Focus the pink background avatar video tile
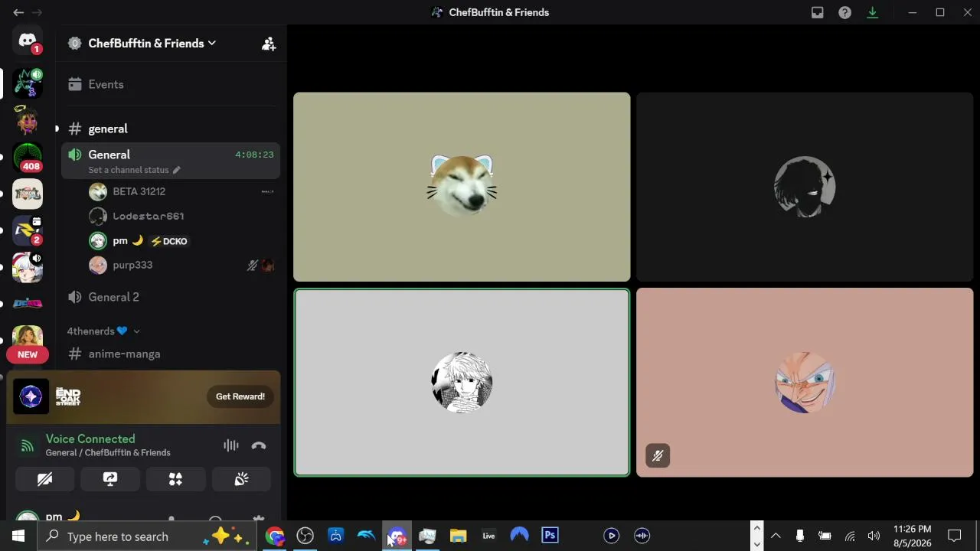 click(x=805, y=383)
